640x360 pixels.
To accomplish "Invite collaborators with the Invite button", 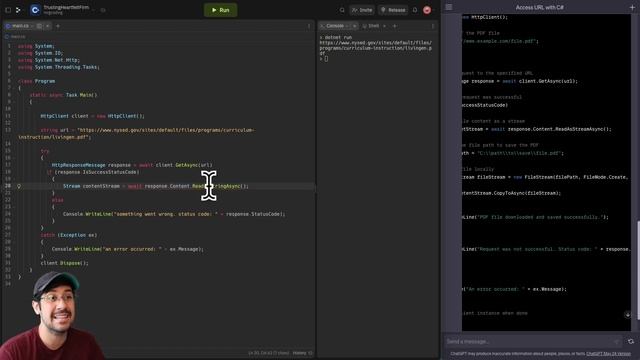I will pyautogui.click(x=362, y=10).
